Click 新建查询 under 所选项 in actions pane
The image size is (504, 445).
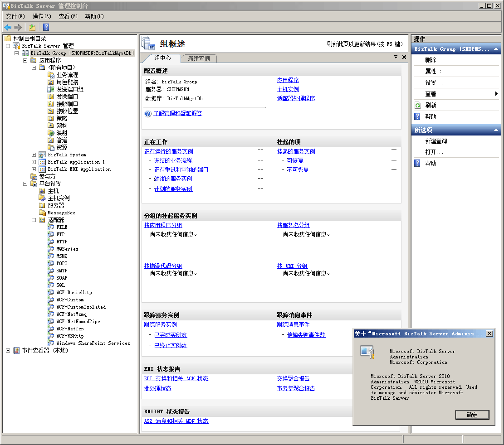[436, 141]
